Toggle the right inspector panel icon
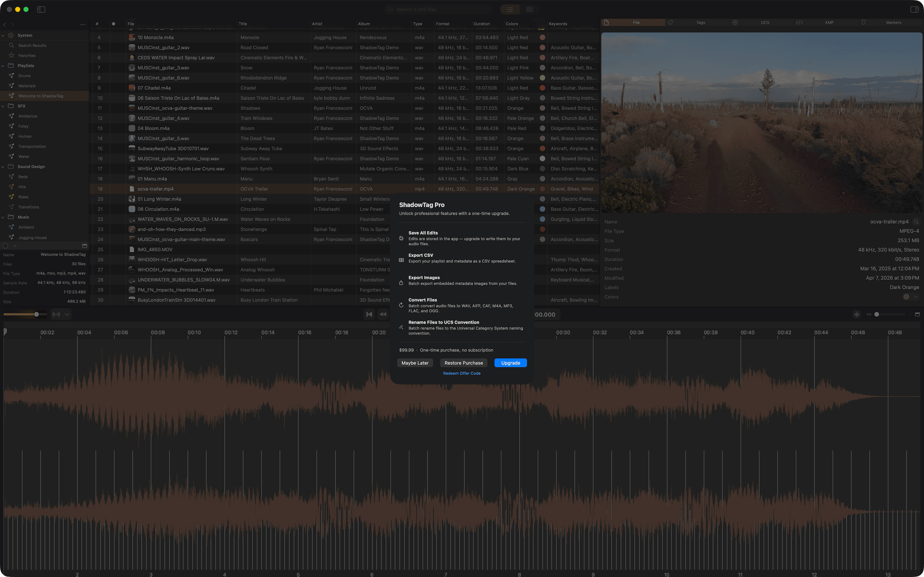Screen dimensions: 924x577 [914, 9]
